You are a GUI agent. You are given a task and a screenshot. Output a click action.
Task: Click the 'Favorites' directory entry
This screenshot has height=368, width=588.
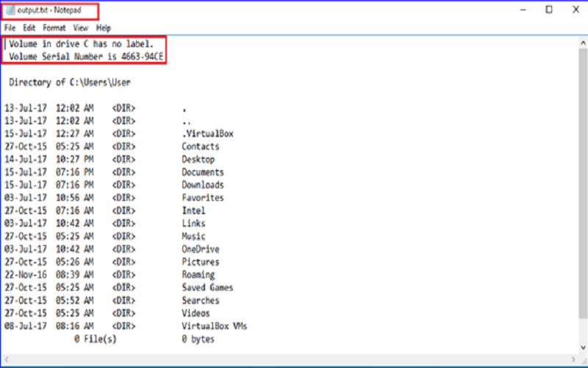tap(203, 197)
